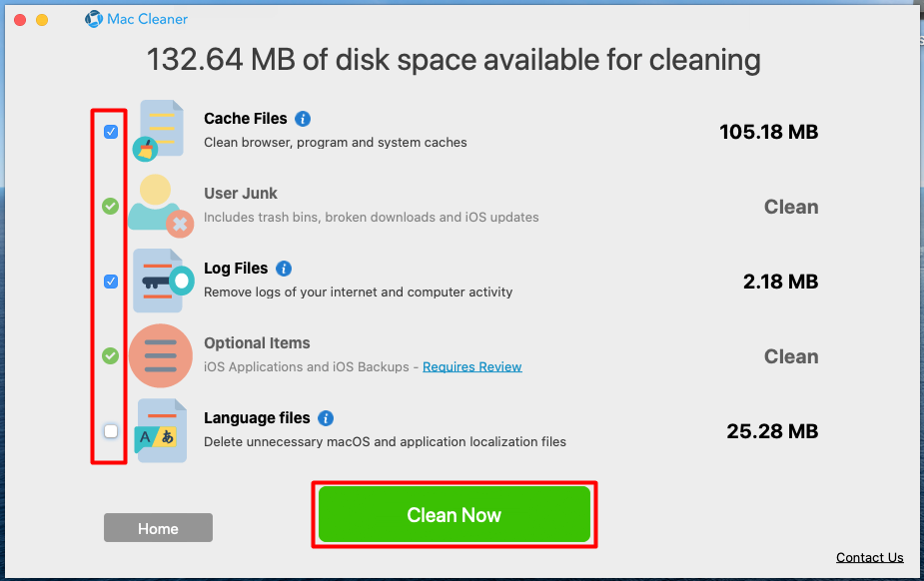
Task: Open the Contact Us link
Action: point(870,557)
